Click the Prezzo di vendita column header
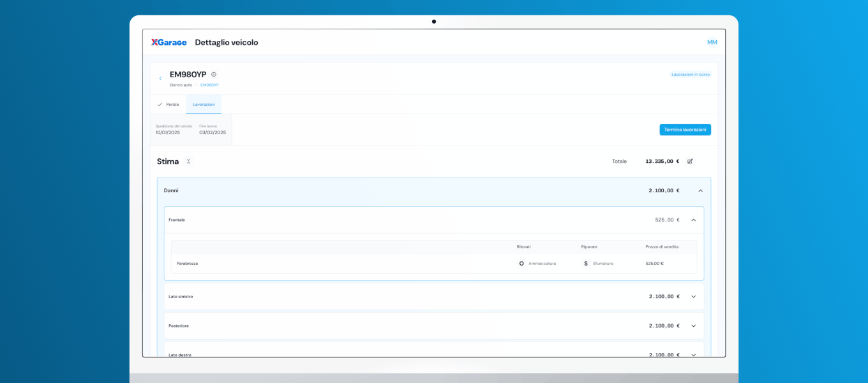 662,247
